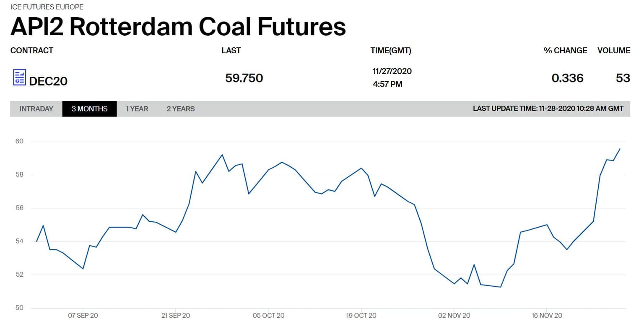Open the DEC20 contract link
The image size is (644, 324).
[x=48, y=81]
